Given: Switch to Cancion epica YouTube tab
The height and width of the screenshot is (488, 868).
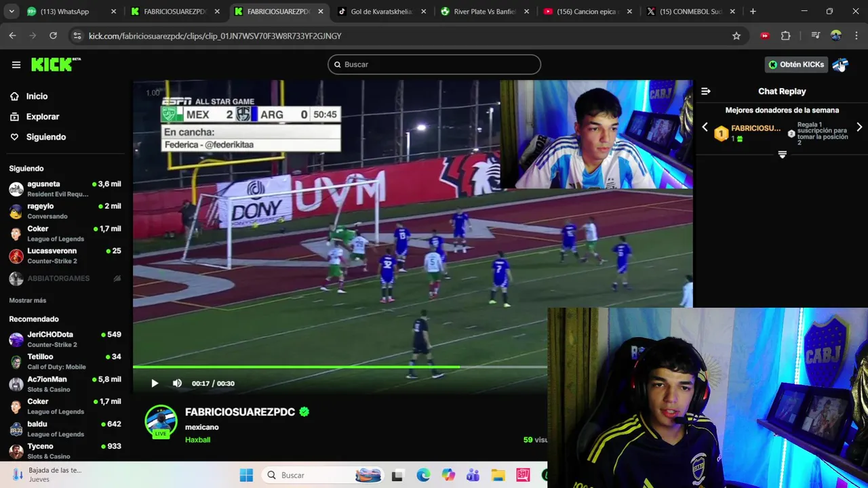Looking at the screenshot, I should 587,12.
